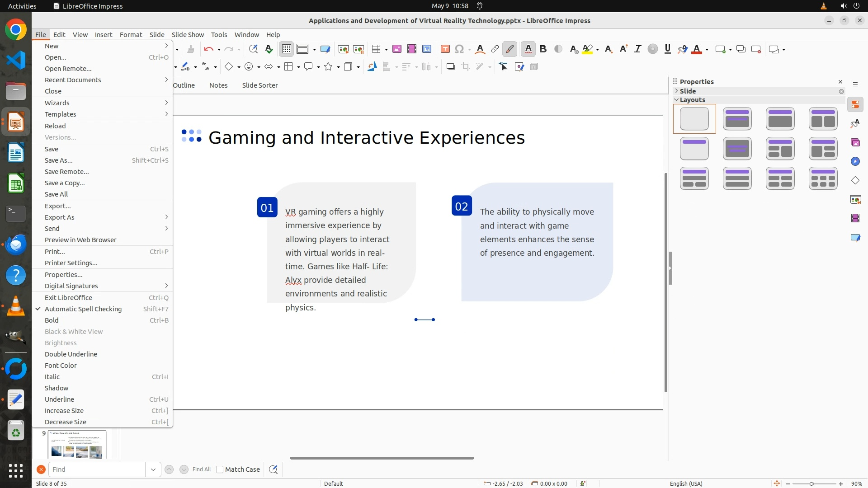Select the blank slide layout

tap(694, 119)
